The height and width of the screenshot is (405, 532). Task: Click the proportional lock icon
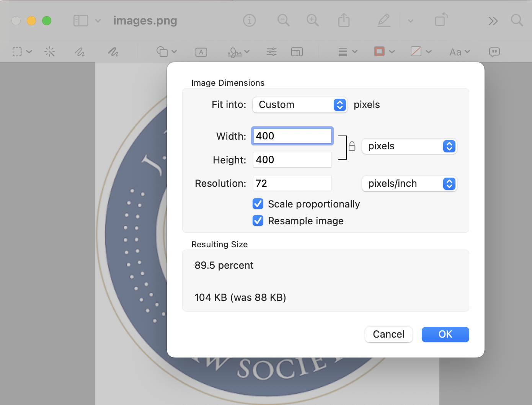352,146
